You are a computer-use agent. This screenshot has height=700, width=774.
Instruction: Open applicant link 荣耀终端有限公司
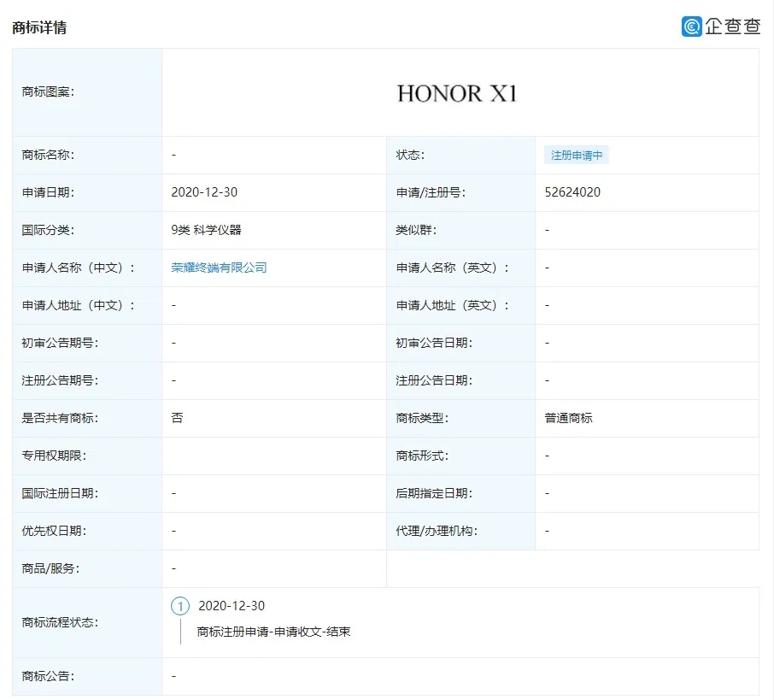pyautogui.click(x=219, y=268)
